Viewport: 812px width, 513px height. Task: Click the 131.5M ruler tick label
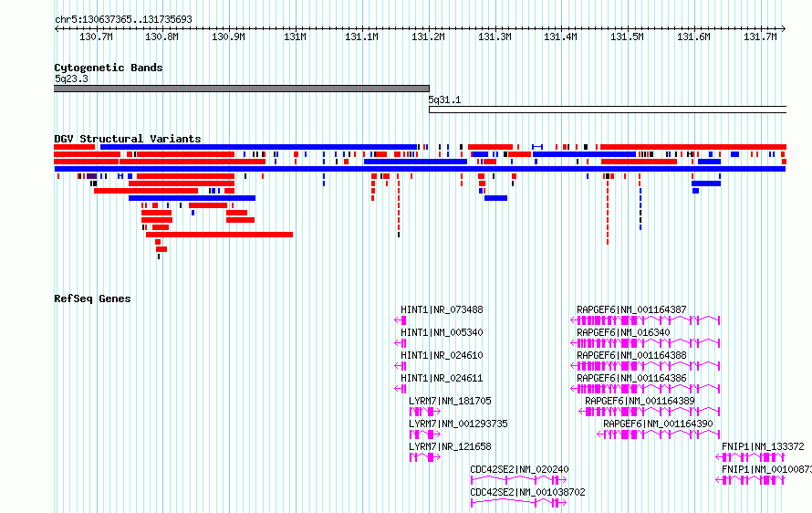(x=627, y=37)
